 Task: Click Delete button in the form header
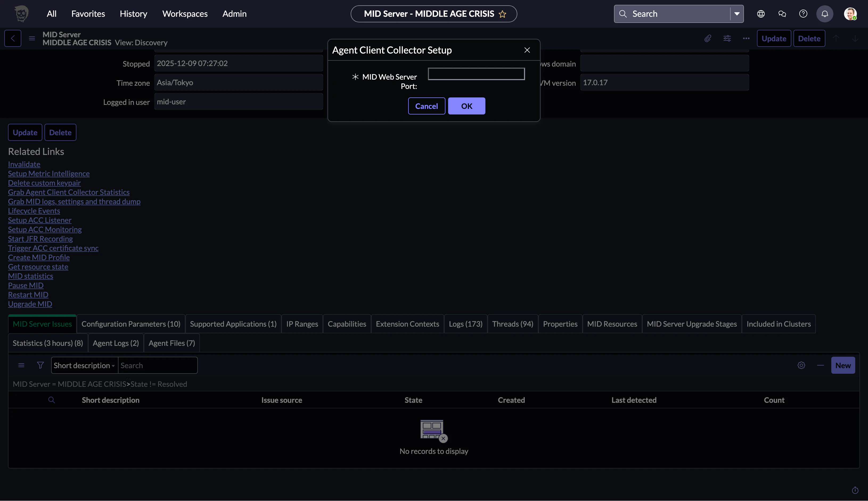click(x=809, y=38)
